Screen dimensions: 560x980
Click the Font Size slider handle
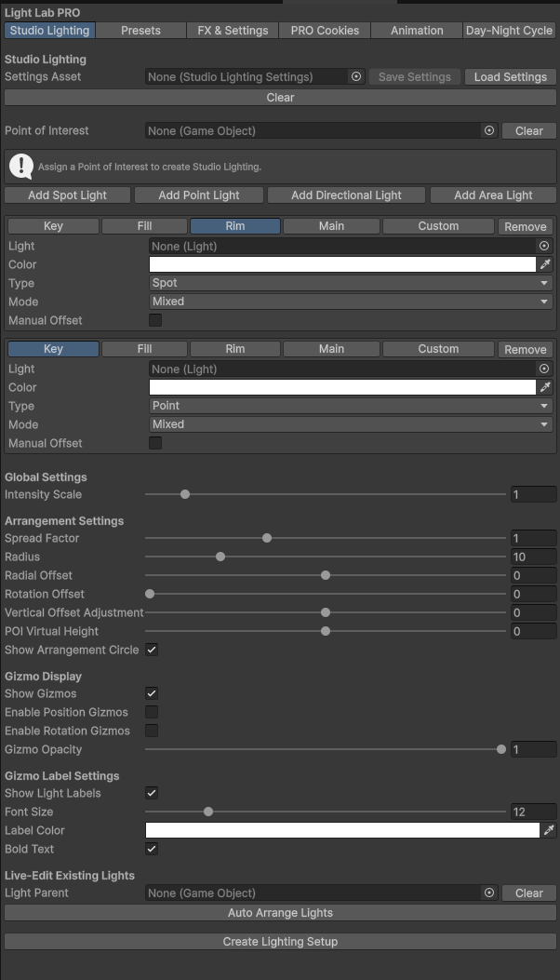tap(208, 812)
